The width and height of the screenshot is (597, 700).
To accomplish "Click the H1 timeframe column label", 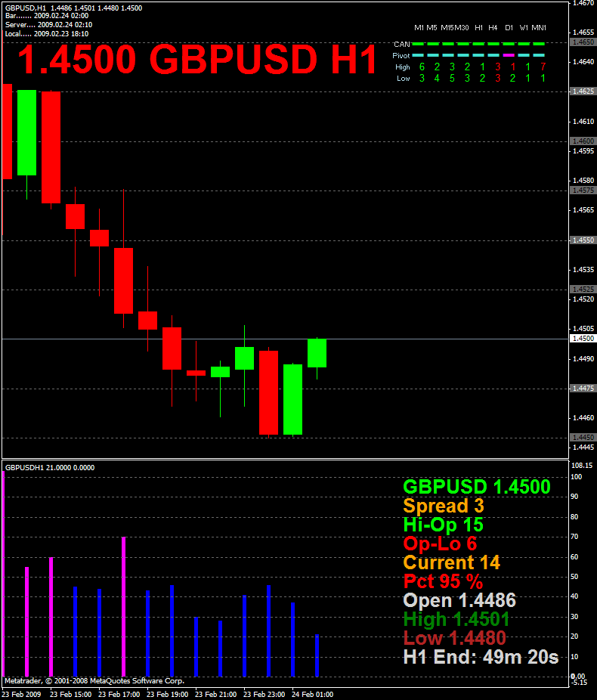I will (479, 28).
